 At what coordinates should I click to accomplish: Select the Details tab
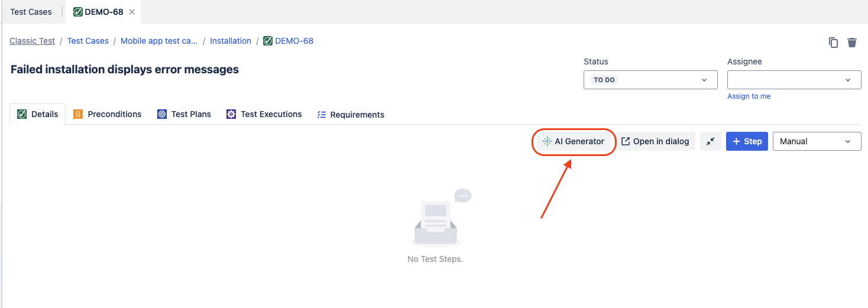[38, 114]
